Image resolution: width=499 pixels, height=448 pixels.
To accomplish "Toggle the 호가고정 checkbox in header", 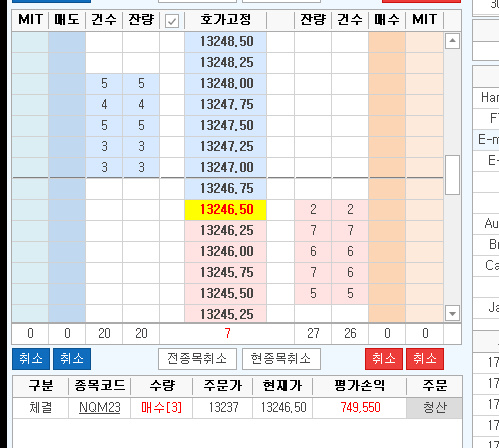I will 172,21.
